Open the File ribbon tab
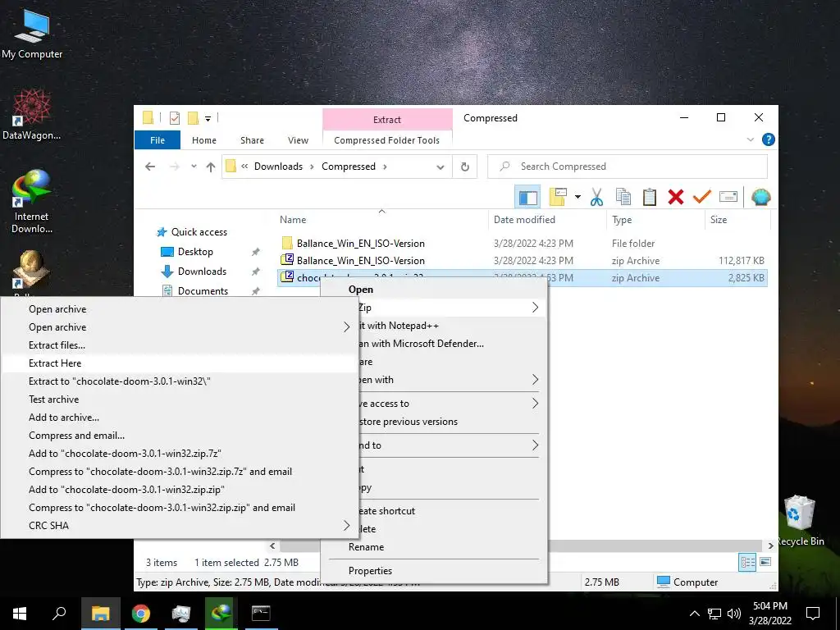This screenshot has height=630, width=840. click(x=157, y=140)
